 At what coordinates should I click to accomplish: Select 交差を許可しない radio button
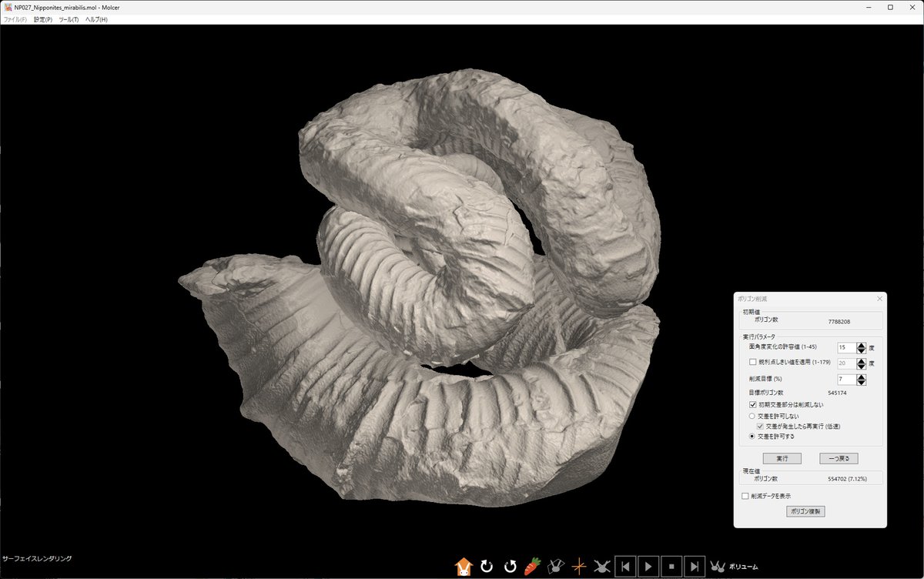pyautogui.click(x=753, y=416)
